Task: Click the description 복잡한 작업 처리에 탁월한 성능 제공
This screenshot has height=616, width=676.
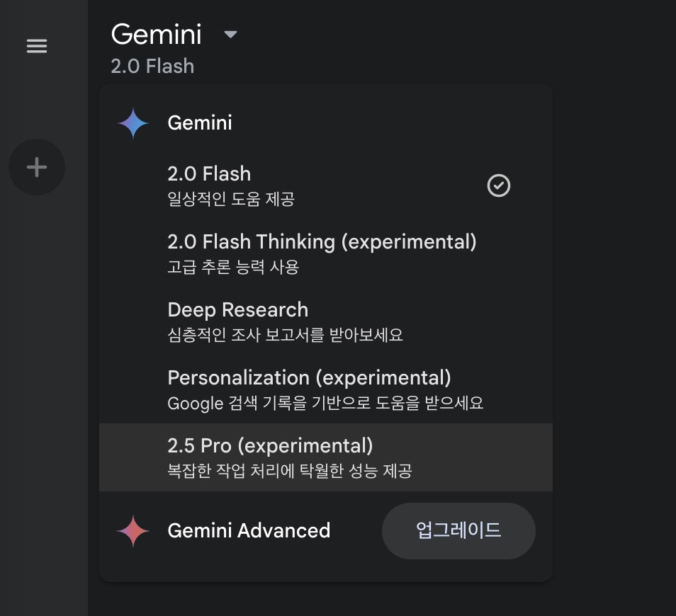Action: [290, 470]
